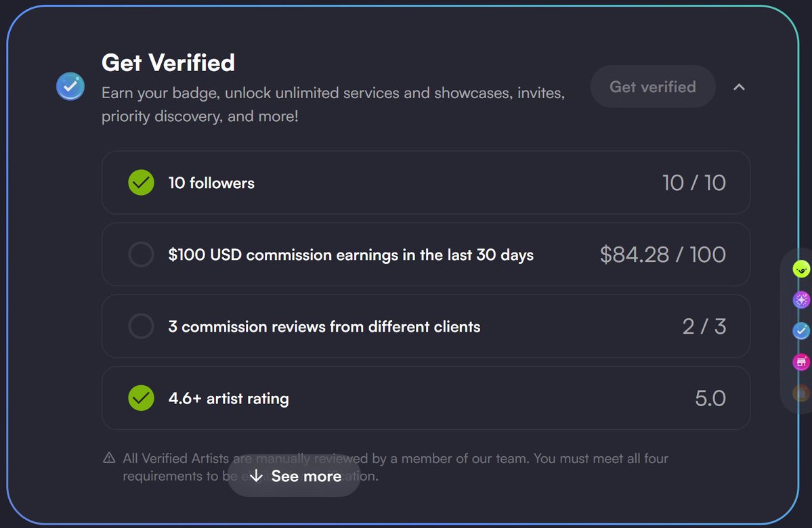812x528 pixels.
Task: Click the blue verified badge icon beside Get Verified
Action: click(70, 87)
